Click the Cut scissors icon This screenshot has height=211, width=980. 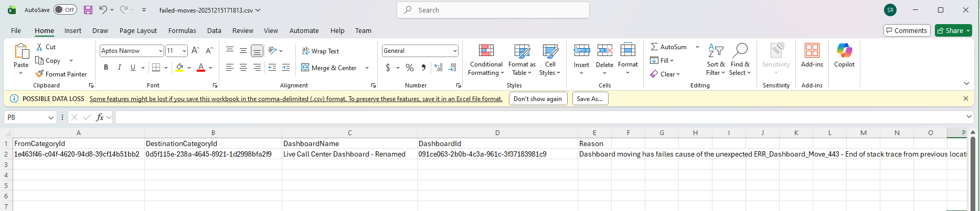click(39, 47)
